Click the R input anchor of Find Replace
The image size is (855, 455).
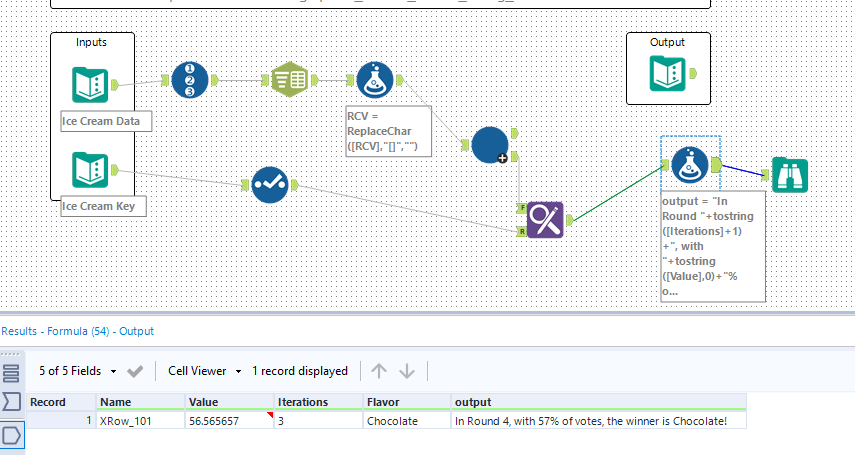(522, 231)
